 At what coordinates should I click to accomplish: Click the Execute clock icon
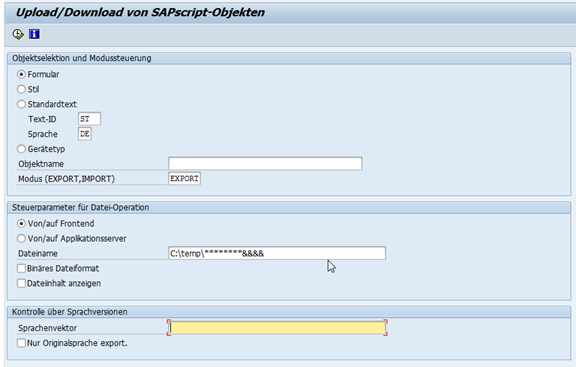pyautogui.click(x=18, y=34)
